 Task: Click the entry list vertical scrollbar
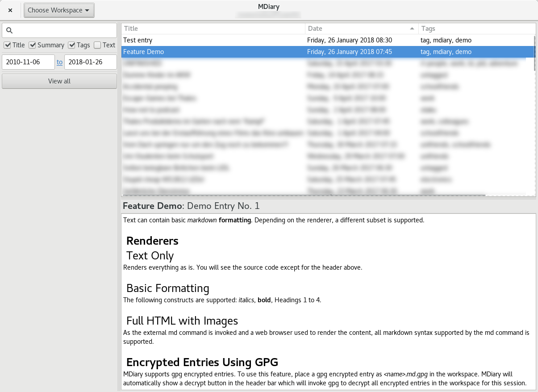534,54
